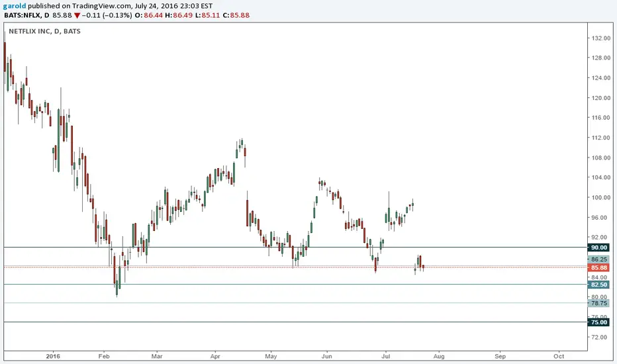The image size is (617, 364).
Task: Select the 82.50 price level label
Action: [598, 285]
